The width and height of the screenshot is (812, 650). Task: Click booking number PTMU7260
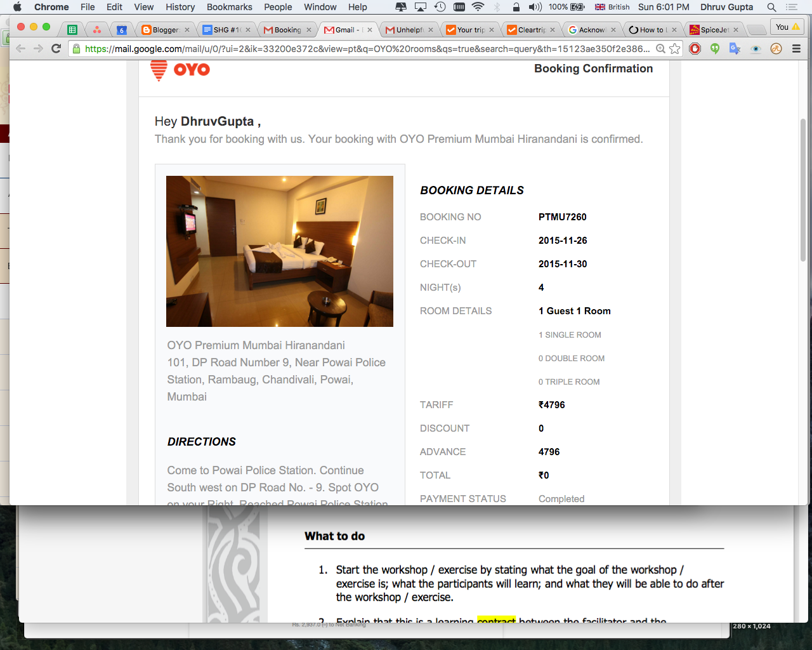[563, 217]
